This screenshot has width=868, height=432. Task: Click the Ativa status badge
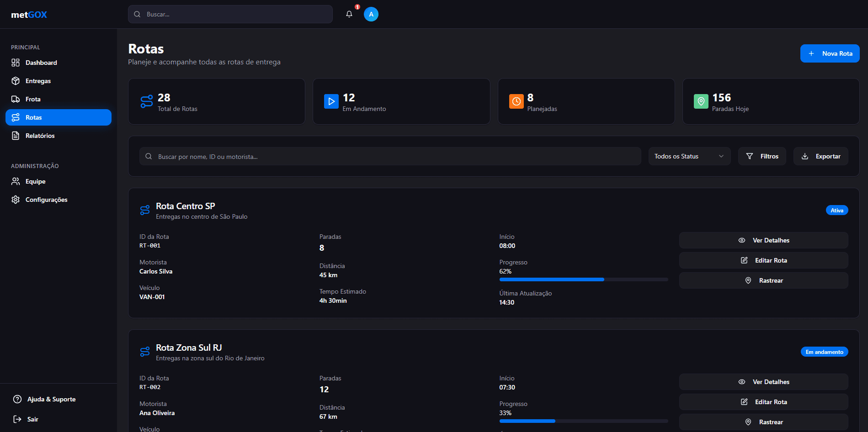(837, 210)
